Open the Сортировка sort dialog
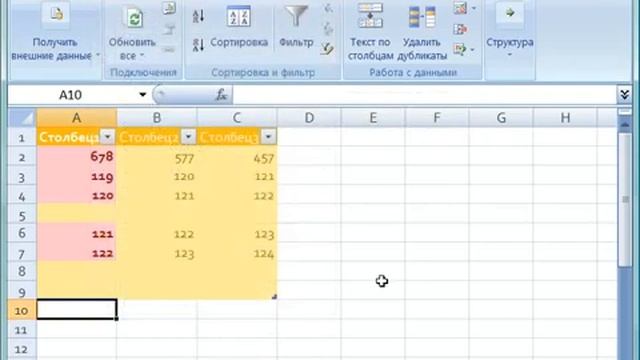 coord(239,27)
